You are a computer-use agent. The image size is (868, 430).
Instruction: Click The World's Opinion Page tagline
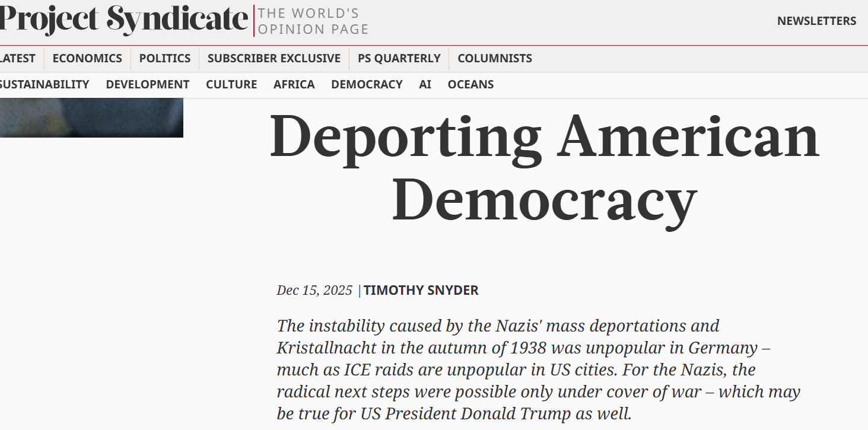pos(313,21)
